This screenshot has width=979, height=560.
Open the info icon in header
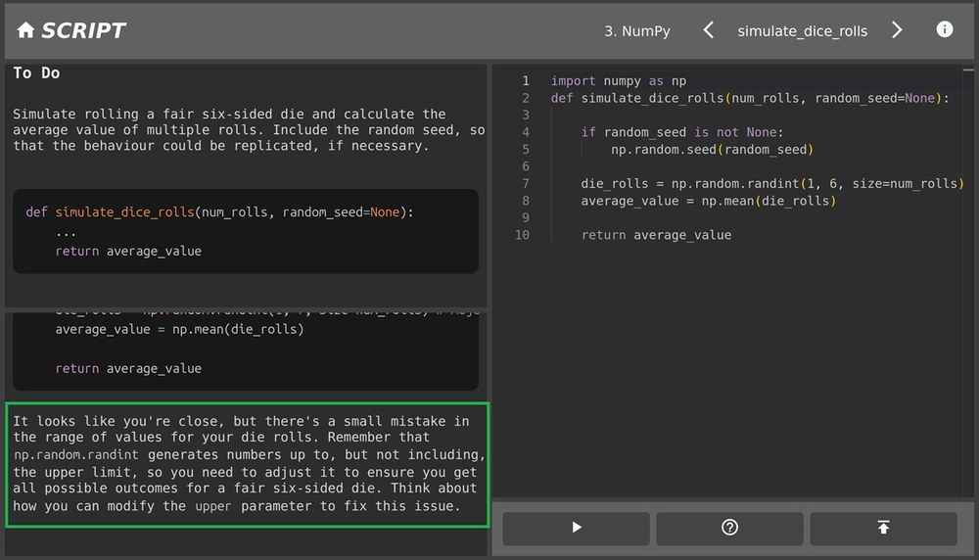pyautogui.click(x=945, y=29)
